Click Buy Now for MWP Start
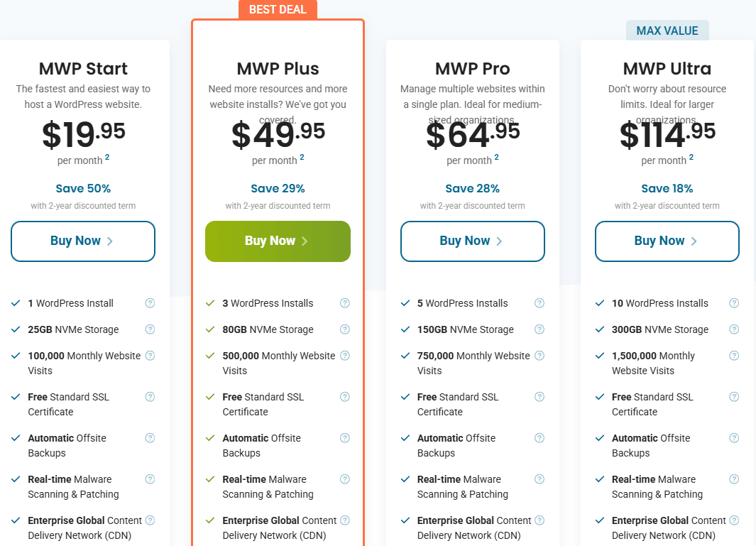The image size is (756, 546). click(x=82, y=241)
